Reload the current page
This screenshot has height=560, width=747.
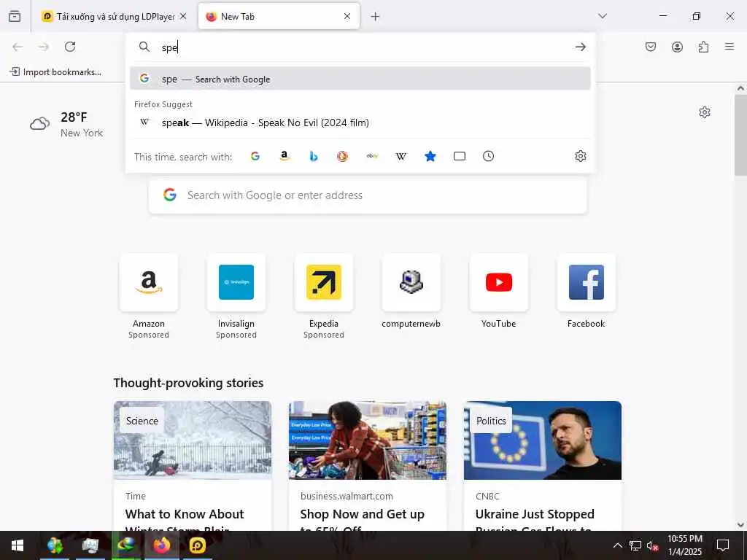pyautogui.click(x=70, y=47)
